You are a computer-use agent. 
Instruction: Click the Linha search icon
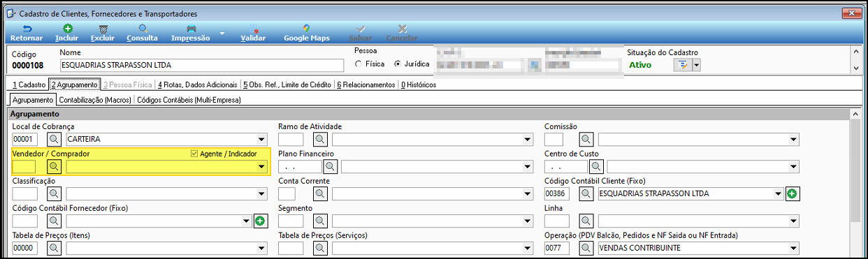pyautogui.click(x=586, y=221)
